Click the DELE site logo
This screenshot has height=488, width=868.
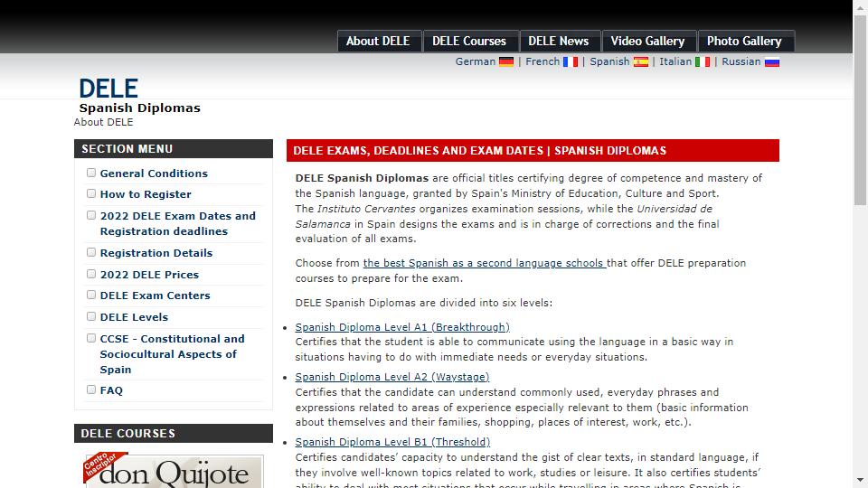pos(108,89)
